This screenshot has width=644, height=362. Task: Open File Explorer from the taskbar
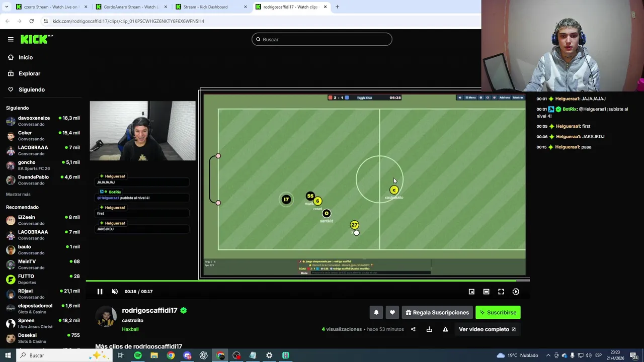pos(154,355)
